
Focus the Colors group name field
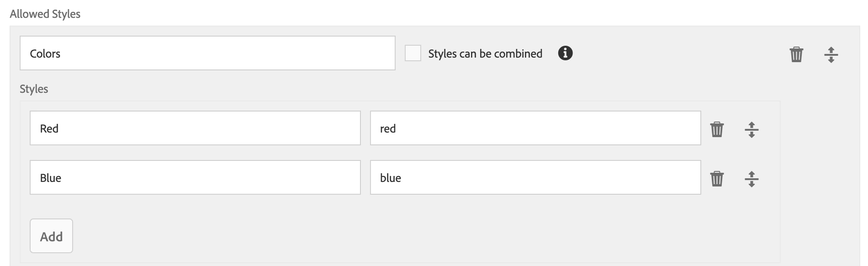click(x=207, y=53)
